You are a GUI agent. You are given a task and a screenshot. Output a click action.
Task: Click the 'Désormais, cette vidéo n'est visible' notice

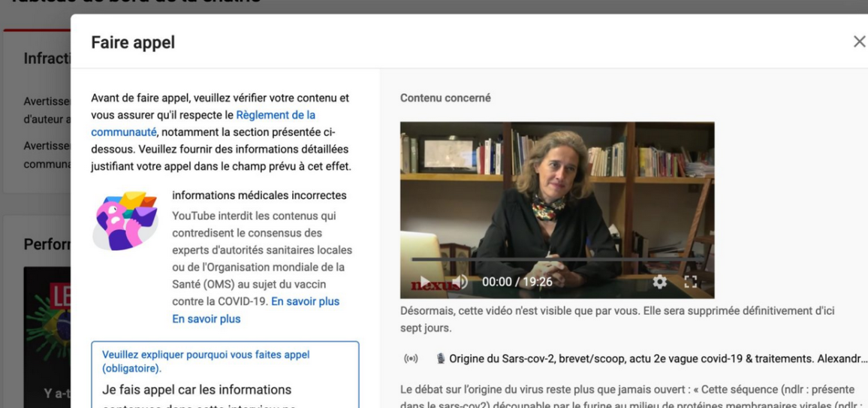[617, 319]
